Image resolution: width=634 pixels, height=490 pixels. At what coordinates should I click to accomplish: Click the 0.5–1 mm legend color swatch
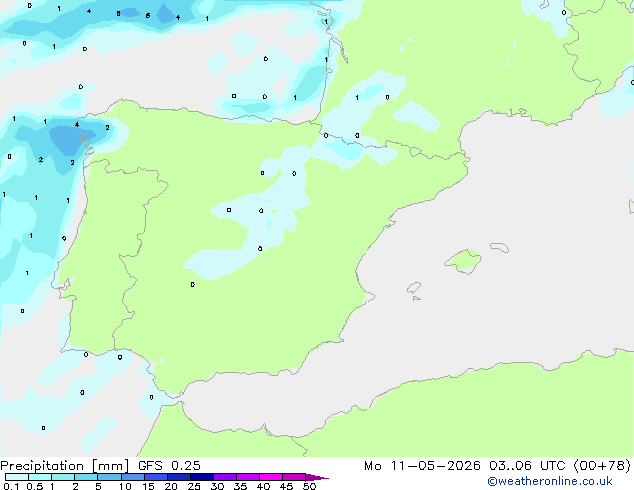pyautogui.click(x=40, y=477)
